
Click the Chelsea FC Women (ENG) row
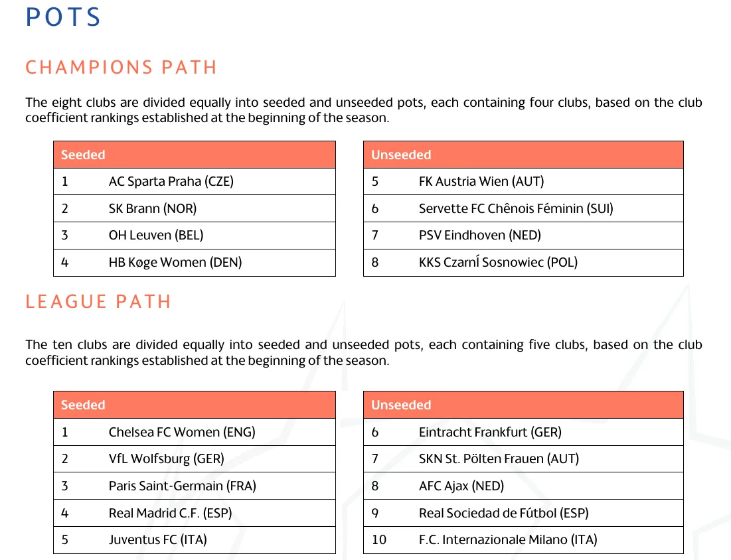[x=195, y=432]
